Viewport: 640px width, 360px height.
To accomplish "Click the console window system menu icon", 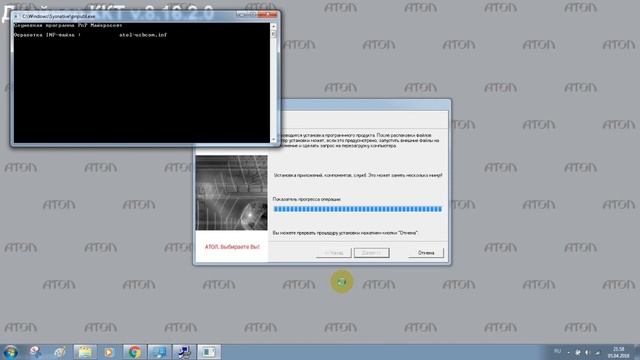I will [x=16, y=16].
